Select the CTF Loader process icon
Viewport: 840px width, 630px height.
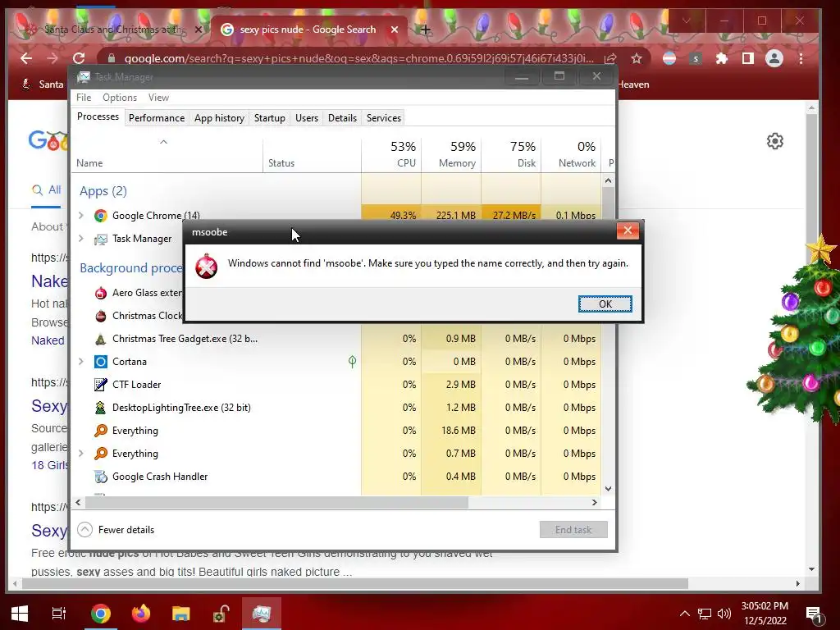tap(100, 385)
